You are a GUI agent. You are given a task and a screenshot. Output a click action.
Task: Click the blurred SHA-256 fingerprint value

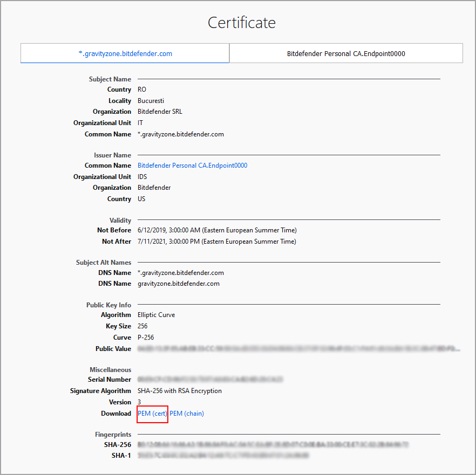(x=273, y=445)
